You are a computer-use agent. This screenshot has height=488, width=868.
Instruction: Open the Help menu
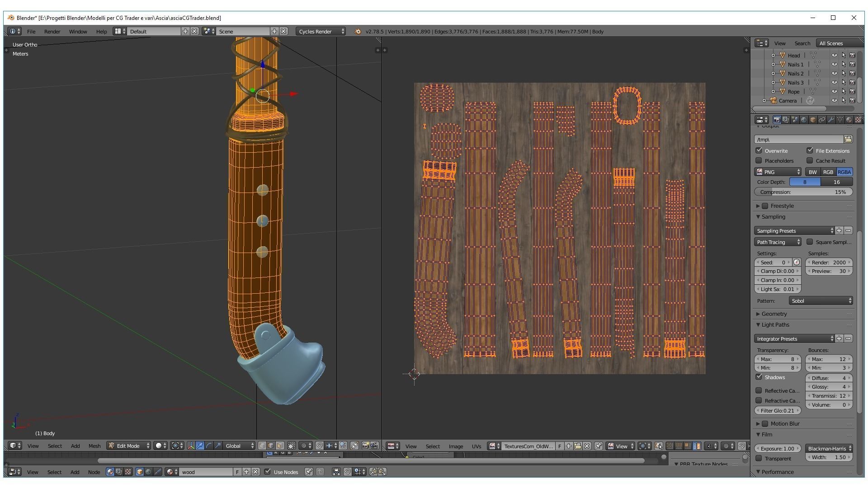pos(101,31)
